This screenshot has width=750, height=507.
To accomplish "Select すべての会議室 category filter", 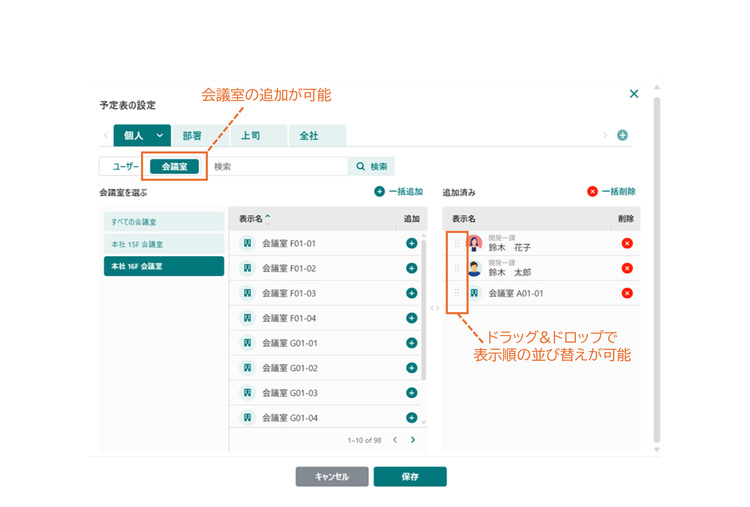I will coord(164,222).
